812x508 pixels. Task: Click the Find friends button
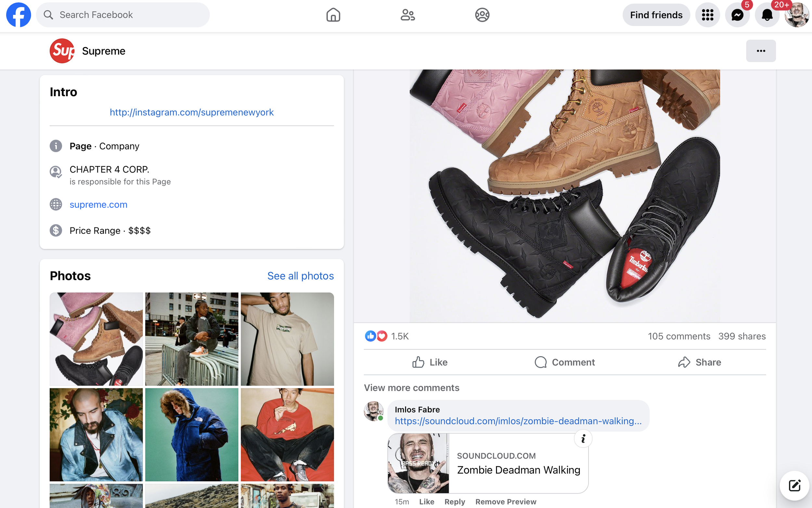pyautogui.click(x=656, y=15)
